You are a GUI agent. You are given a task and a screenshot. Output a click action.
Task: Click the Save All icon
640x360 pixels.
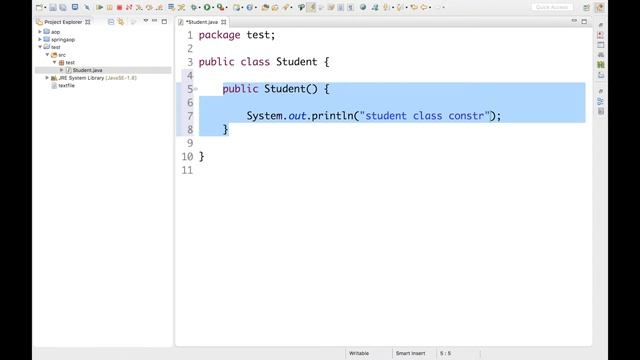(x=62, y=7)
